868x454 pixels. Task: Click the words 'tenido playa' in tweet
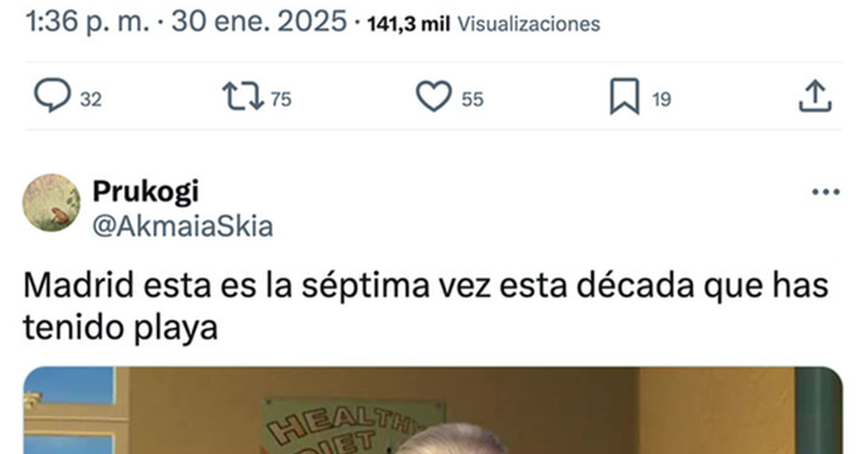120,327
